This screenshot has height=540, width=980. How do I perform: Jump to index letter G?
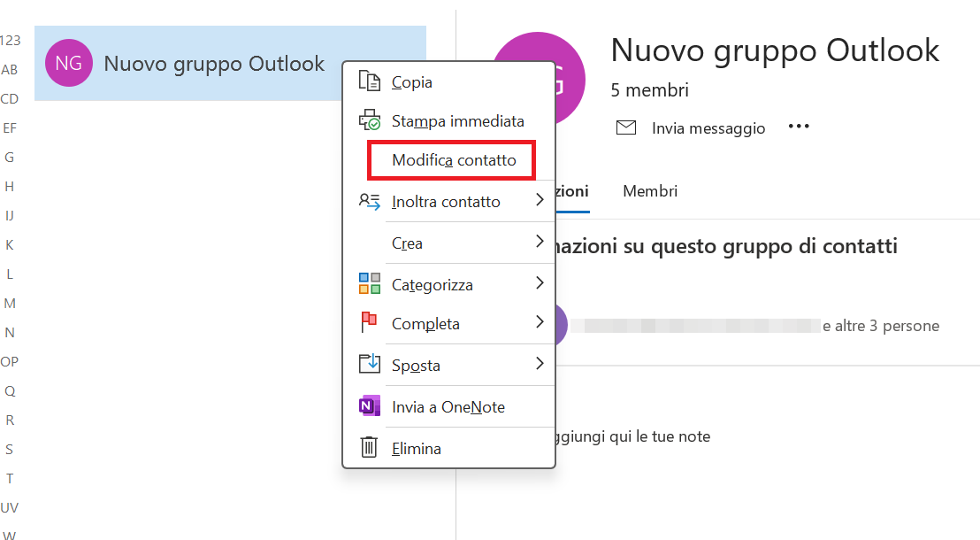[10, 157]
